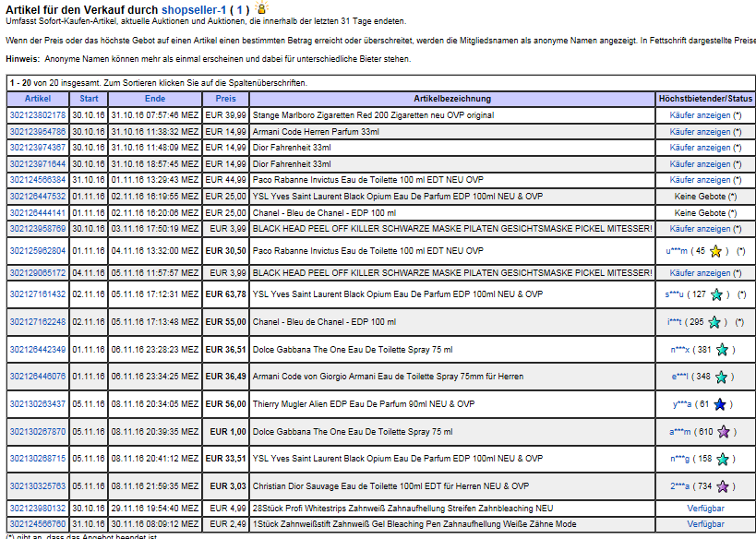Open item number 302126442349
The image size is (756, 539).
[x=38, y=350]
